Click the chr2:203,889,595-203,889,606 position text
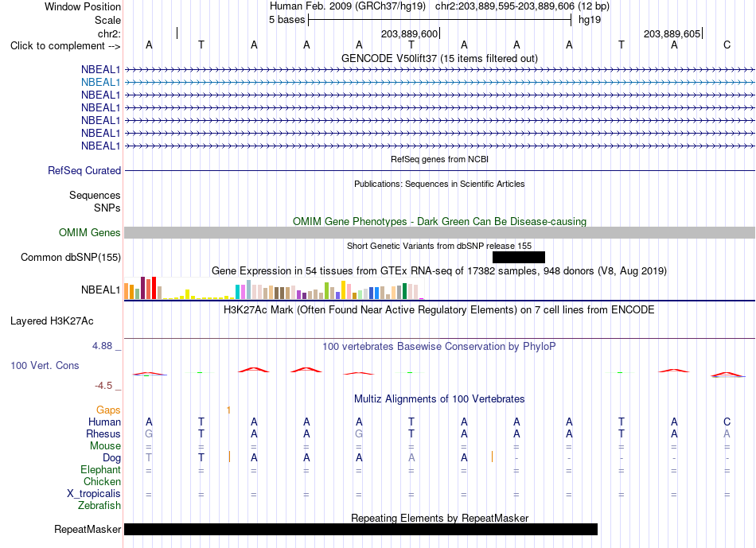This screenshot has width=756, height=548. (x=522, y=6)
